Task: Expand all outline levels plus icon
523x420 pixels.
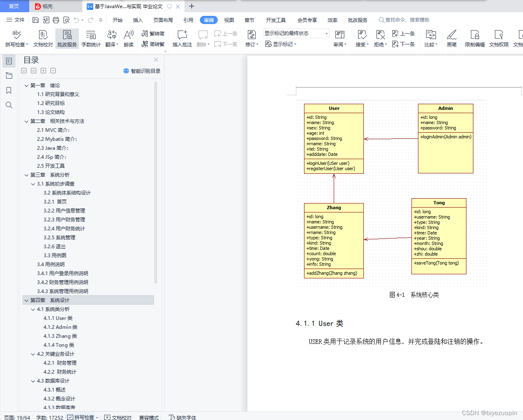Action: coord(43,70)
